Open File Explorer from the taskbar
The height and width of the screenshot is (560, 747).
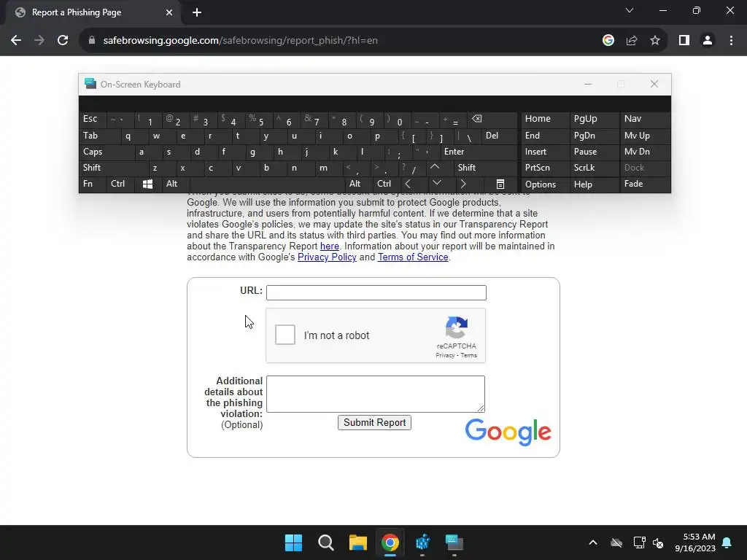[x=357, y=542]
